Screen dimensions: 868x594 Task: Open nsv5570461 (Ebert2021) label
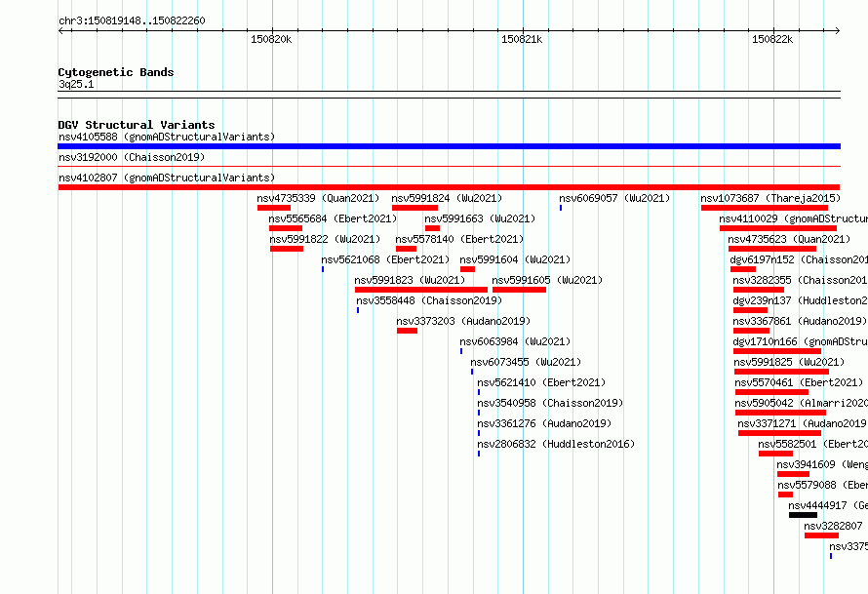pos(799,382)
